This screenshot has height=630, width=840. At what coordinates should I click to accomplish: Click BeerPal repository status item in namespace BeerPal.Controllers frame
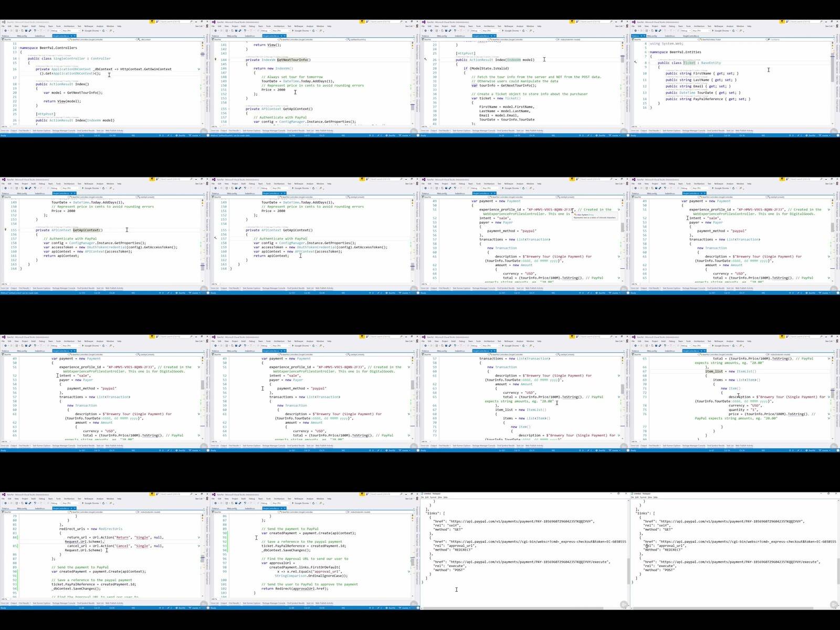(181, 135)
